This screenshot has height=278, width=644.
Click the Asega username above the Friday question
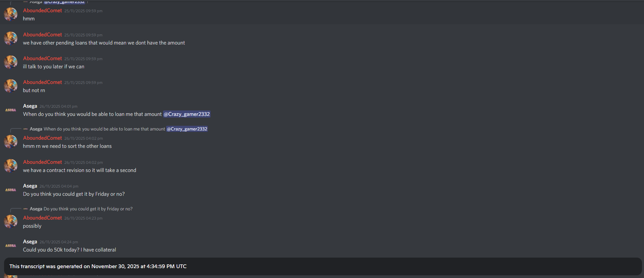30,186
